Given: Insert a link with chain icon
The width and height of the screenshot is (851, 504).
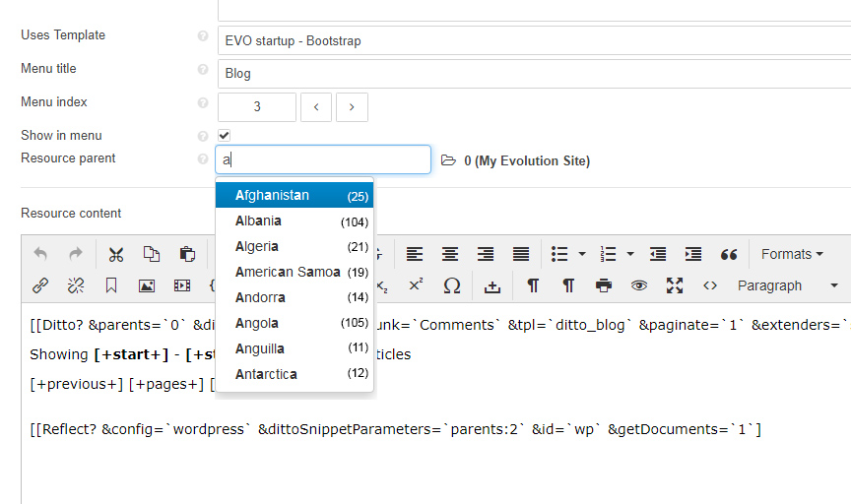Looking at the screenshot, I should click(40, 285).
